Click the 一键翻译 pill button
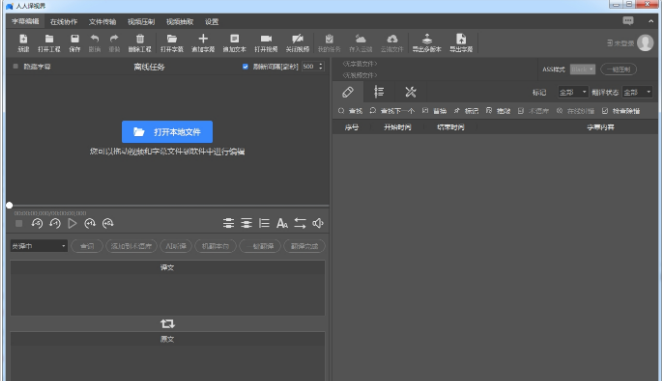The image size is (662, 381). 260,246
